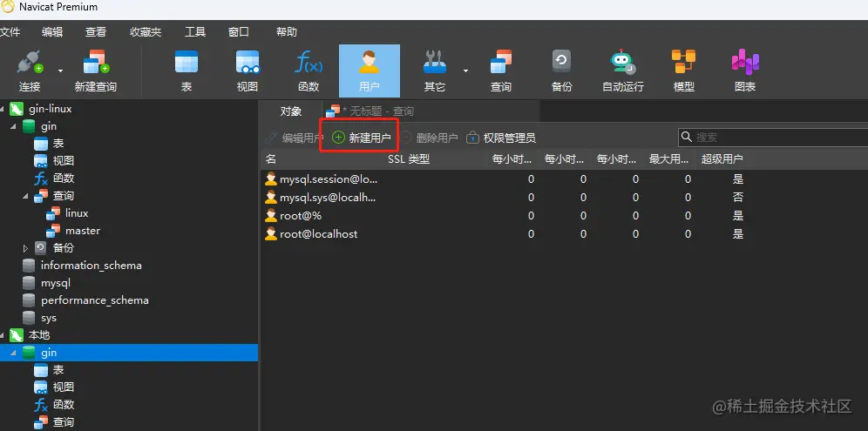Open the 图表 toolbar icon
Viewport: 868px width, 431px height.
tap(745, 71)
